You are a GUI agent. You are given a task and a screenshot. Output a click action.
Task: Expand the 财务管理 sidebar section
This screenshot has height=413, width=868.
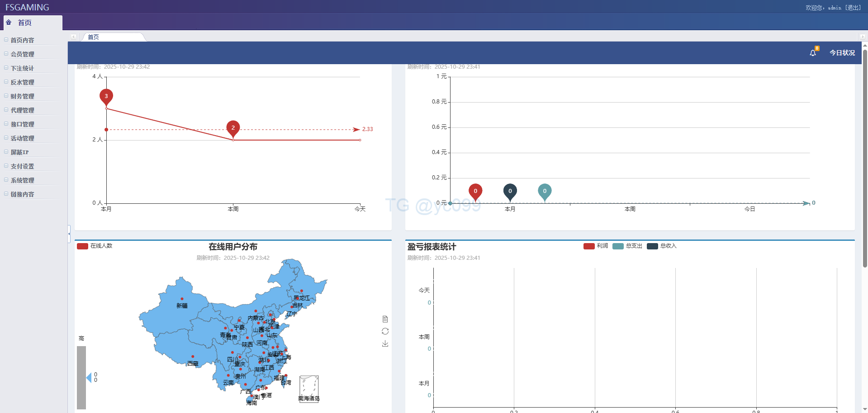coord(23,96)
